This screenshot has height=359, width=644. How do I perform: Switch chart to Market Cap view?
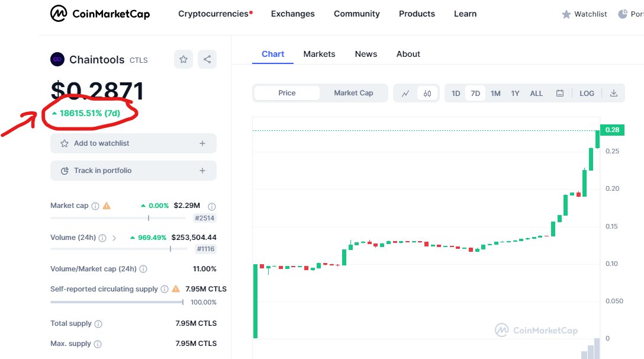pyautogui.click(x=353, y=92)
